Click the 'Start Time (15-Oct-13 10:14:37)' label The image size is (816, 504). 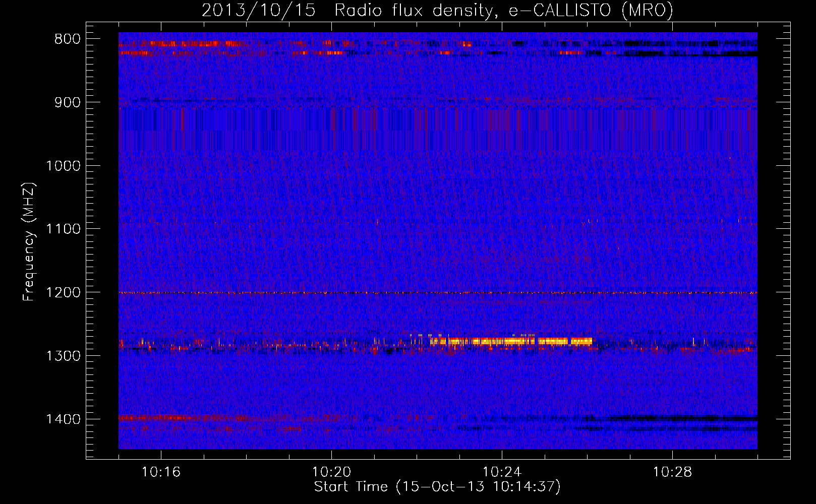coord(437,487)
